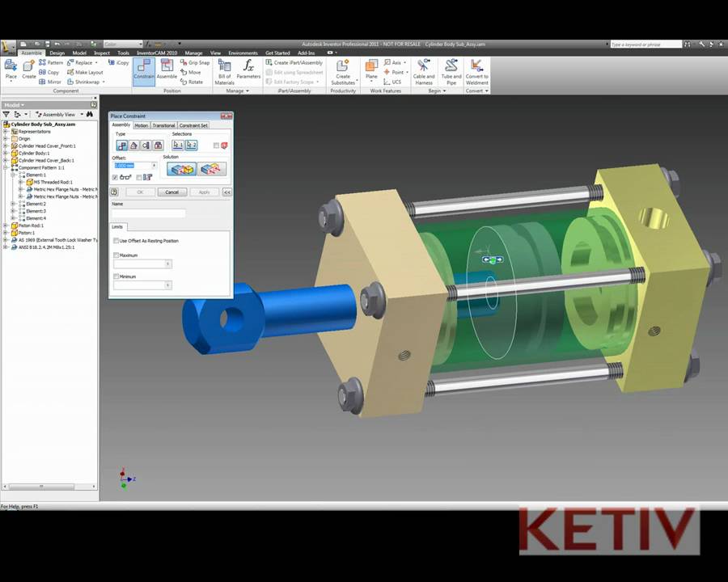Screen dimensions: 728x582
Task: Select Tangent constraint type in dialog
Action: (x=146, y=145)
